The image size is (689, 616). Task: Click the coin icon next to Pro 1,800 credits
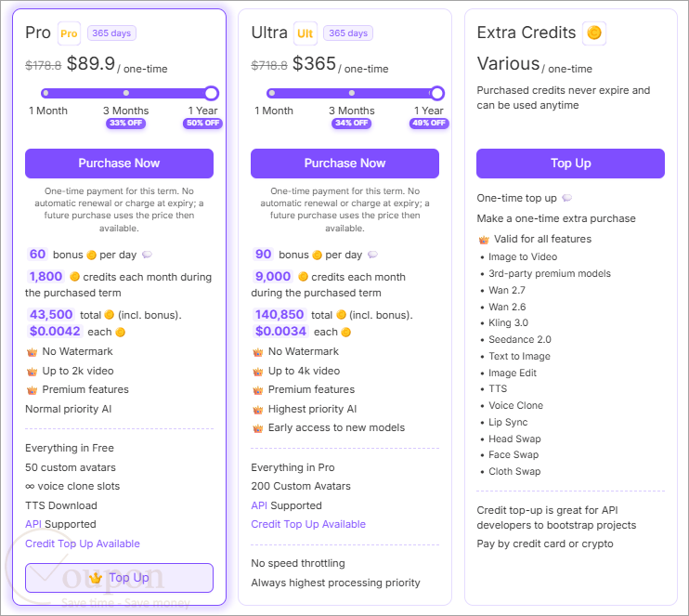pos(74,277)
